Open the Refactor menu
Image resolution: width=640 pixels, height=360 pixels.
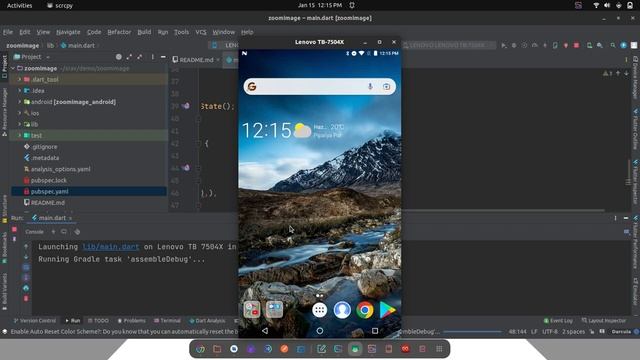119,32
